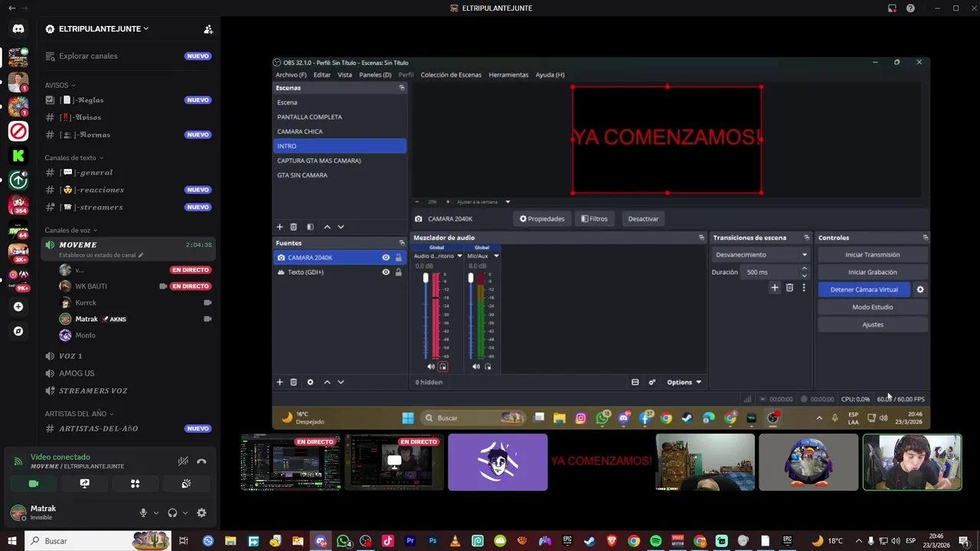The height and width of the screenshot is (551, 980).
Task: Collapse the Canales de voz category
Action: click(x=70, y=230)
